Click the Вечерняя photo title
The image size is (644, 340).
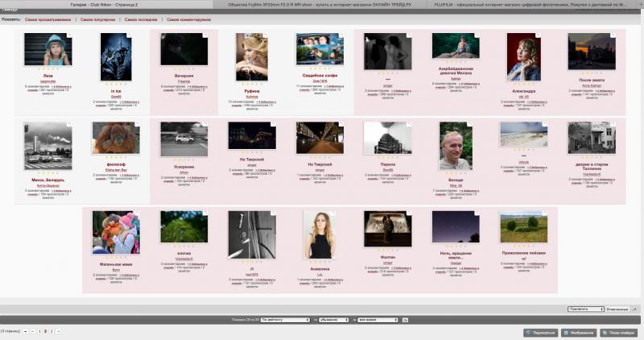coord(184,76)
